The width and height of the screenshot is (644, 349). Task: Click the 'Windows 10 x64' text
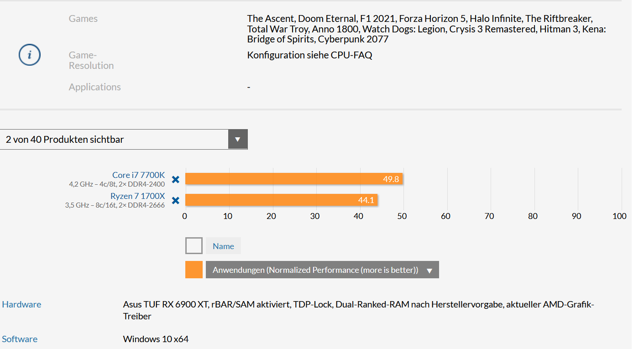coord(156,339)
